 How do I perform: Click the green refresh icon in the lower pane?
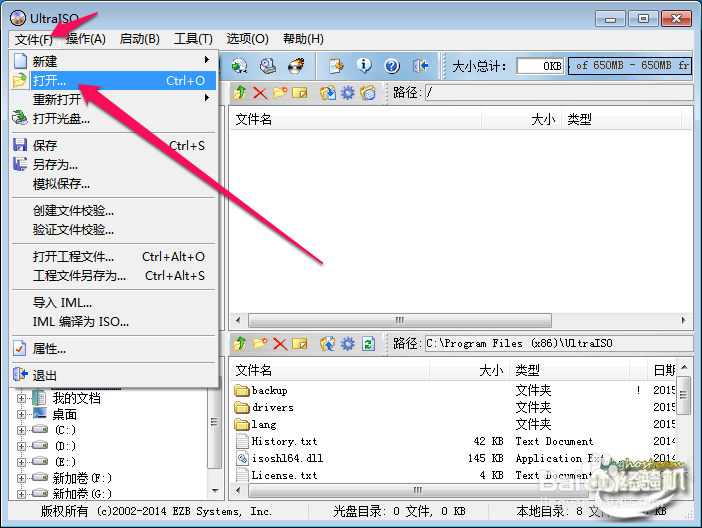click(x=368, y=344)
